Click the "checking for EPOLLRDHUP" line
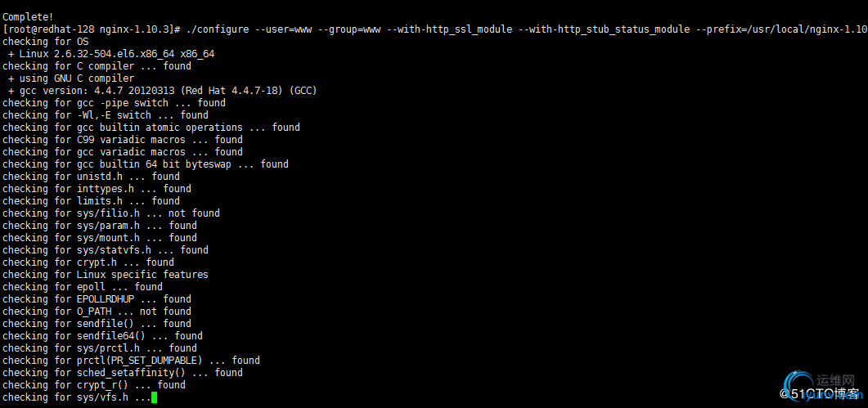The height and width of the screenshot is (408, 868). [x=97, y=299]
